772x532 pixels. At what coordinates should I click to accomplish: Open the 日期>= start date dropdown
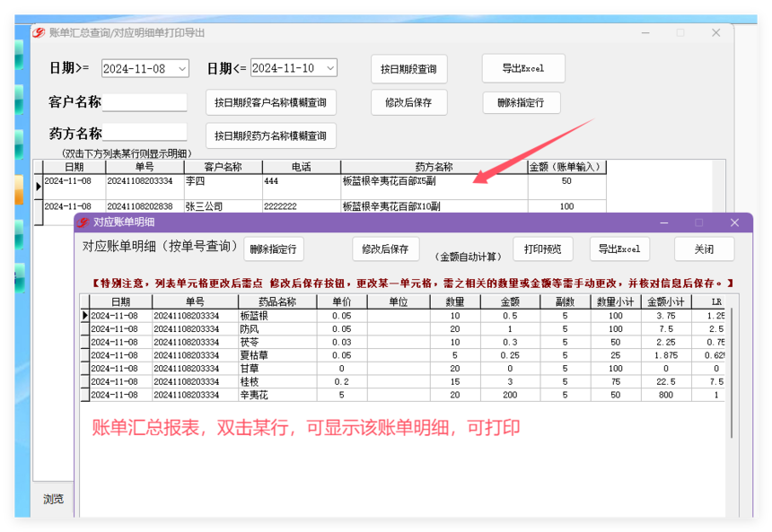pyautogui.click(x=182, y=69)
